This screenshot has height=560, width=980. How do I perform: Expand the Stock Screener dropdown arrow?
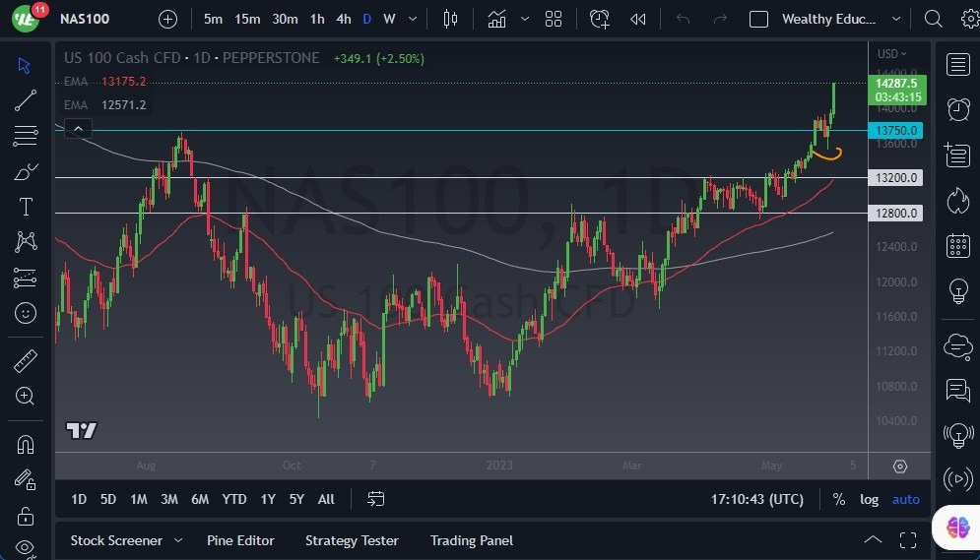[x=178, y=540]
